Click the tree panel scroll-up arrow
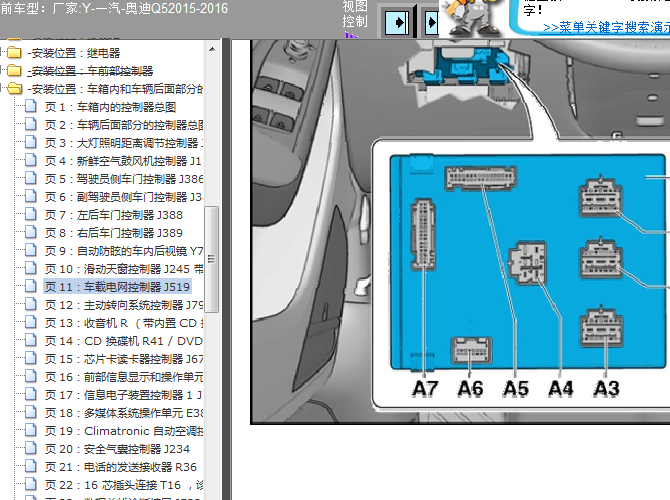The width and height of the screenshot is (670, 500). pyautogui.click(x=212, y=49)
